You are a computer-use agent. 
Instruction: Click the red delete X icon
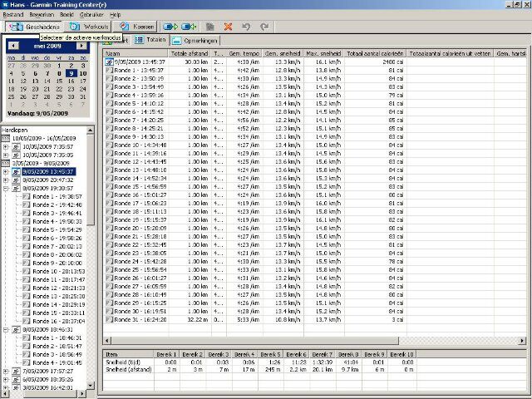(x=228, y=27)
